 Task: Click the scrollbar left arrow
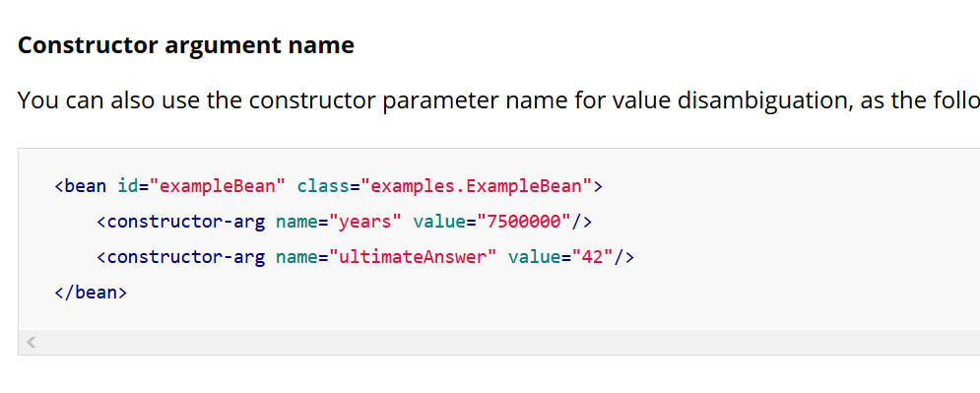[32, 343]
